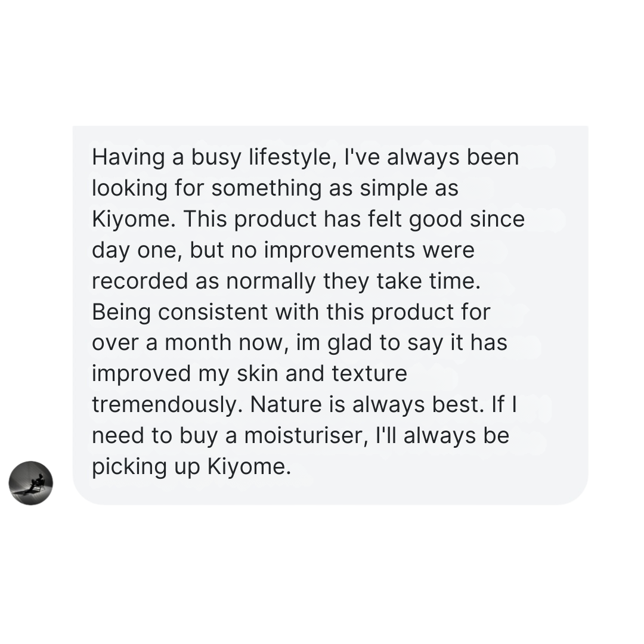Click the circular profile avatar
Image resolution: width=644 pixels, height=644 pixels.
tap(31, 483)
